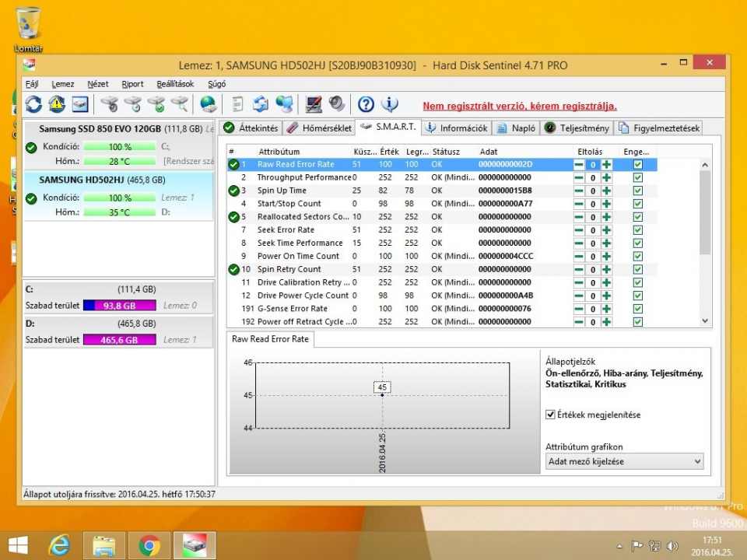Open the Lemez menu

tap(63, 84)
